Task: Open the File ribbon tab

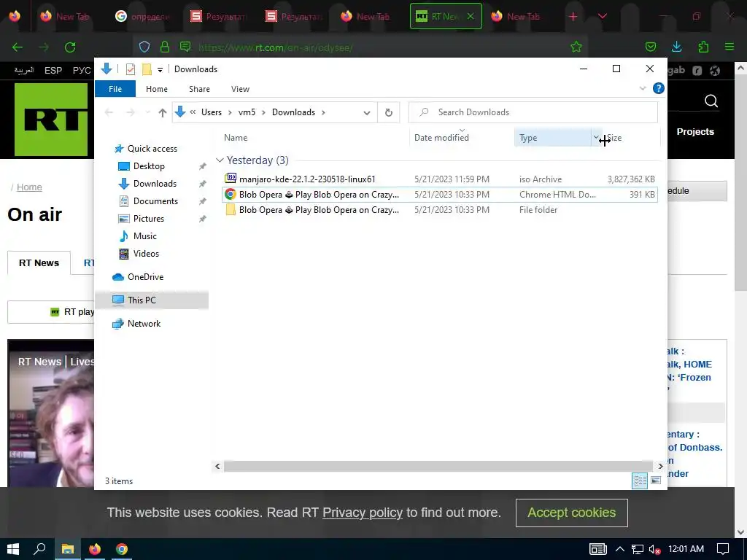Action: [115, 89]
